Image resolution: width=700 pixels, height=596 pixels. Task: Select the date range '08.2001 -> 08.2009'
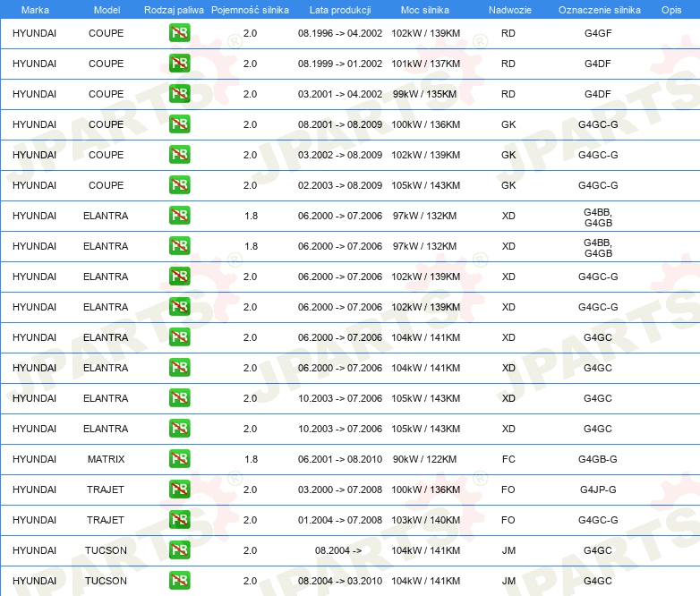coord(340,124)
